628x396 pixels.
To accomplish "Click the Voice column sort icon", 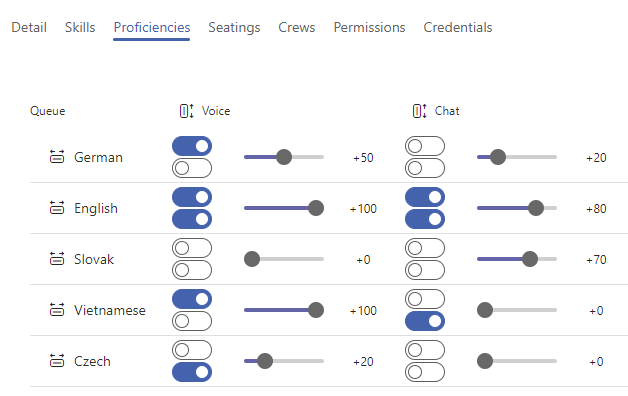I will pyautogui.click(x=186, y=111).
